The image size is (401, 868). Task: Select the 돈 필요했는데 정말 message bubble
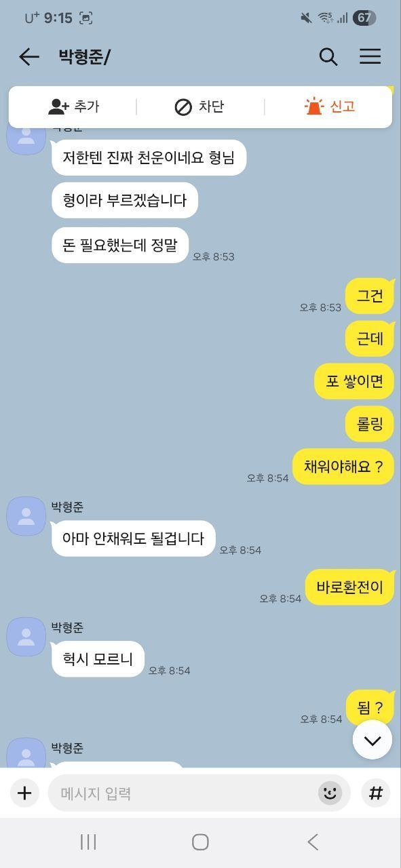click(120, 245)
